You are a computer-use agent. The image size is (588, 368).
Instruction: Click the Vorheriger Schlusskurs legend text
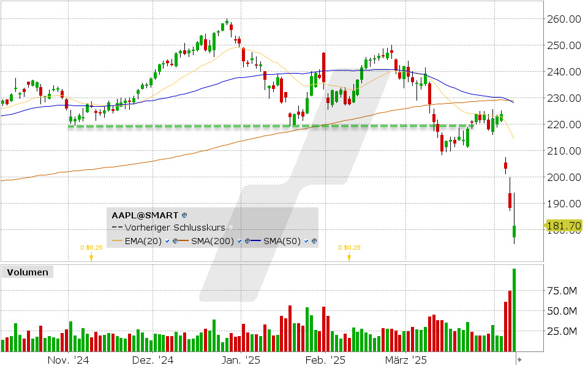tap(175, 228)
